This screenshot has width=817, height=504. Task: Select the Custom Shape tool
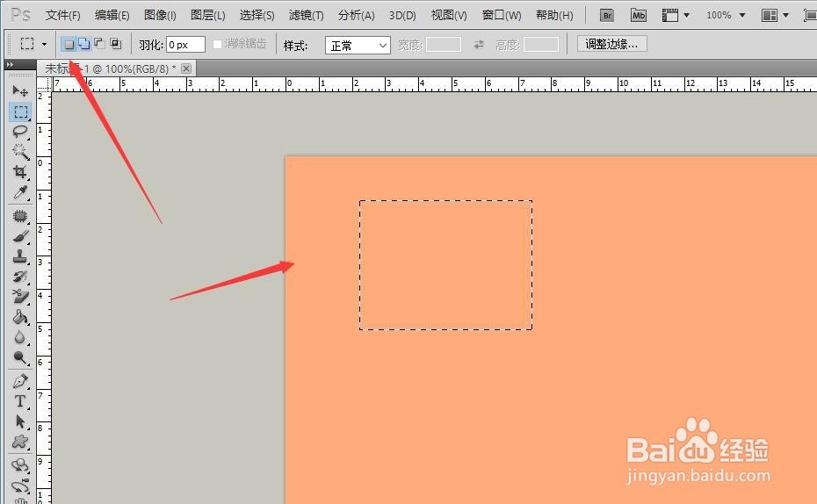tap(20, 442)
